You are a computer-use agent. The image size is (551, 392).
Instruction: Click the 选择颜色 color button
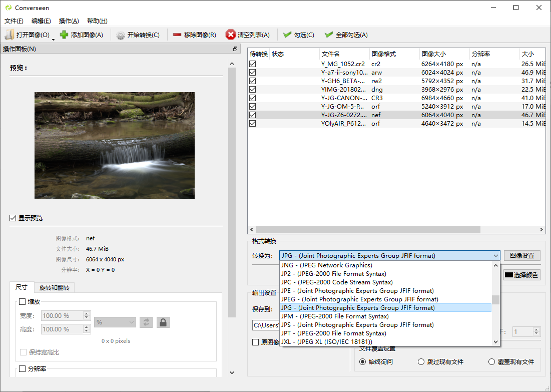pos(521,275)
